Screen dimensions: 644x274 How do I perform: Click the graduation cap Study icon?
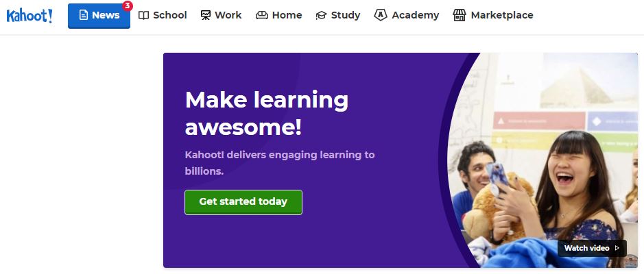point(321,16)
